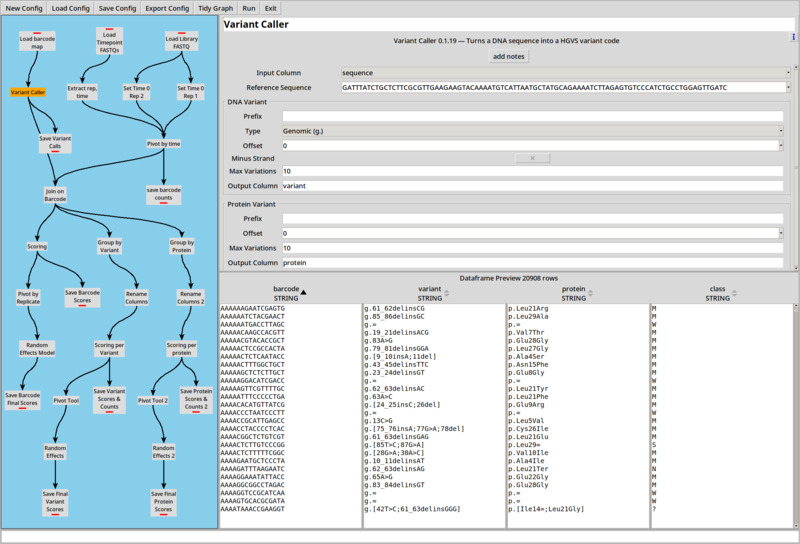Open the blue info icon
Screen dimensions: 800x544
(793, 37)
